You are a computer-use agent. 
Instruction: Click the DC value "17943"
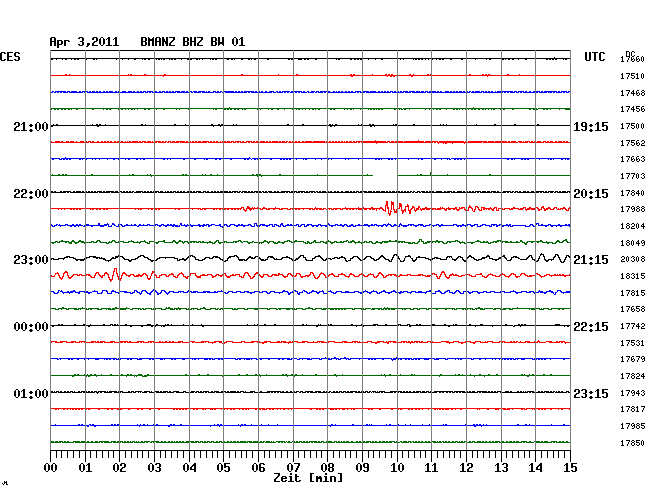click(633, 393)
